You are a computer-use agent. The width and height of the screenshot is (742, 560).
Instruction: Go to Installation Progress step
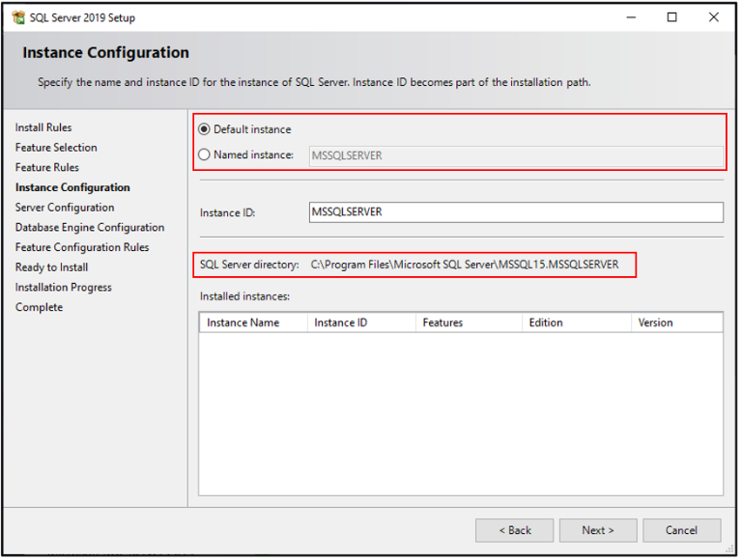click(x=64, y=287)
